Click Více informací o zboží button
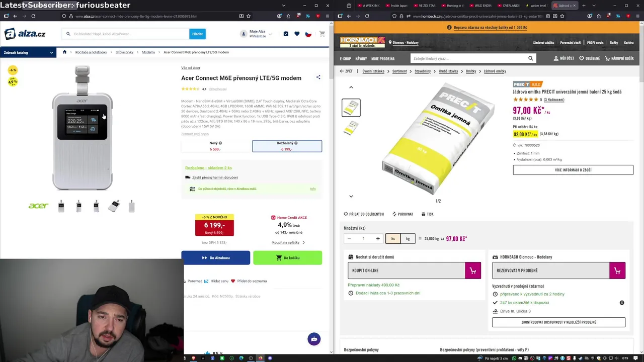The height and width of the screenshot is (362, 644). [573, 170]
